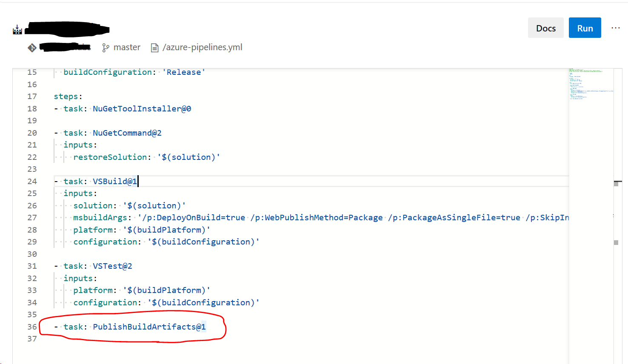This screenshot has height=364, width=628.
Task: Place cursor on buildConfiguration 'Release' line
Action: (134, 72)
